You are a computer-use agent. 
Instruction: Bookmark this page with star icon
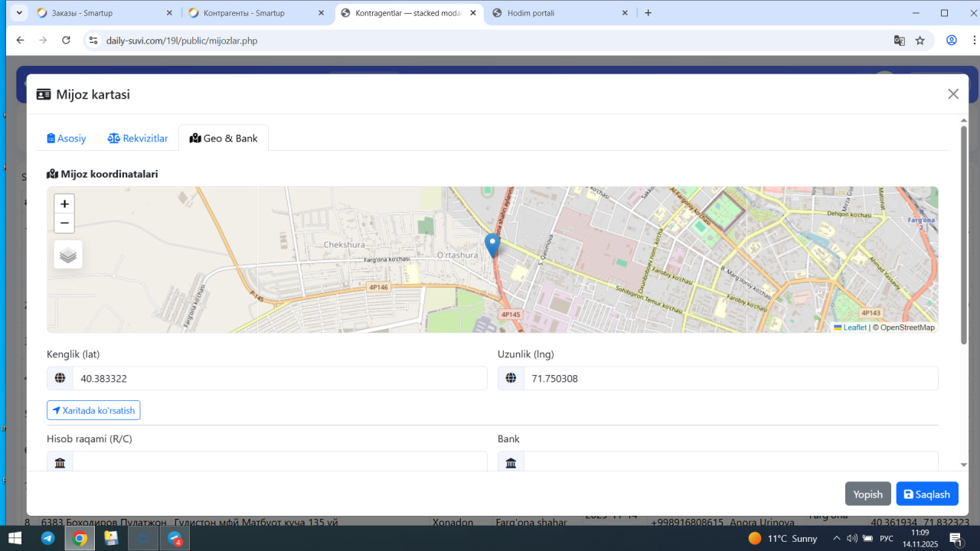coord(920,41)
